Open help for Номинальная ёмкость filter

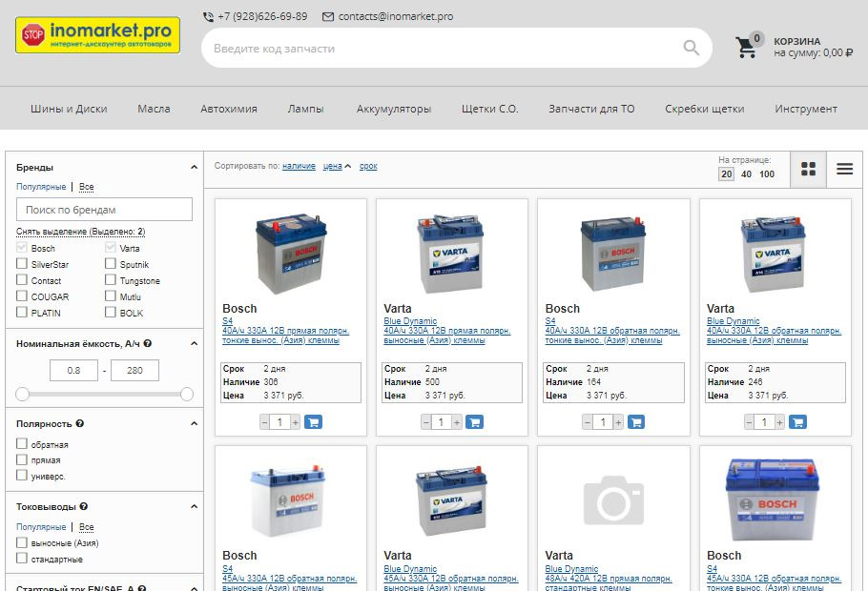coord(147,343)
